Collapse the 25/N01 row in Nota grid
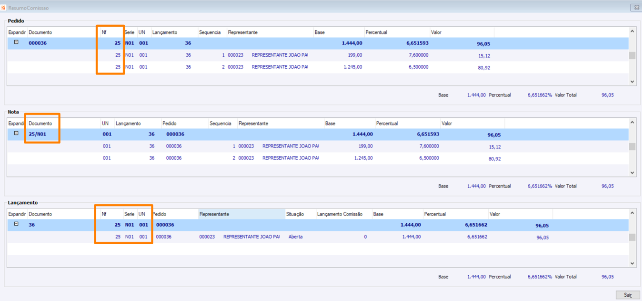Image resolution: width=644 pixels, height=301 pixels. (x=16, y=134)
